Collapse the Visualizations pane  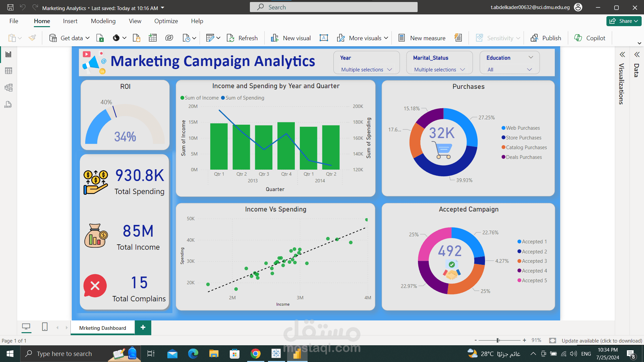(x=623, y=54)
